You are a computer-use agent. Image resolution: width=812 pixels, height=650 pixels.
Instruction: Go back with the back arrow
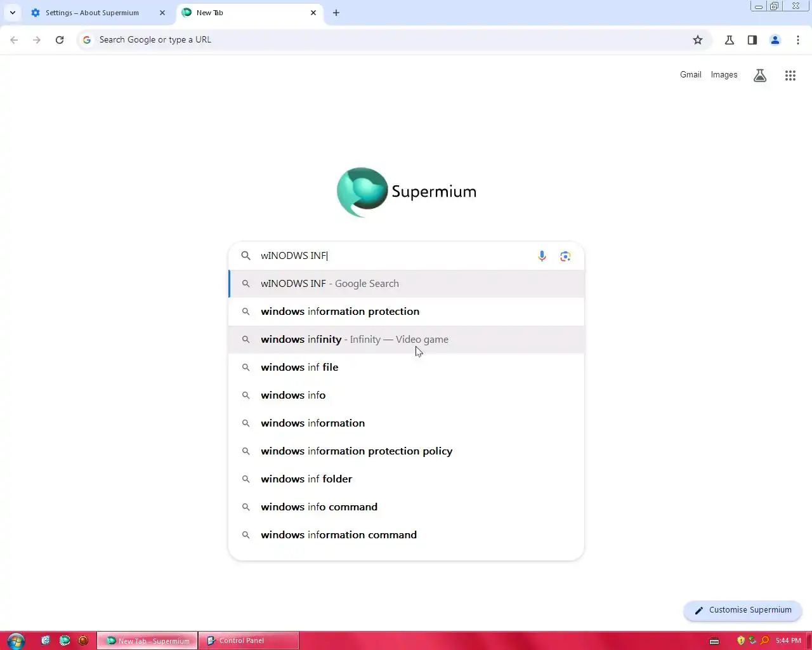click(14, 39)
